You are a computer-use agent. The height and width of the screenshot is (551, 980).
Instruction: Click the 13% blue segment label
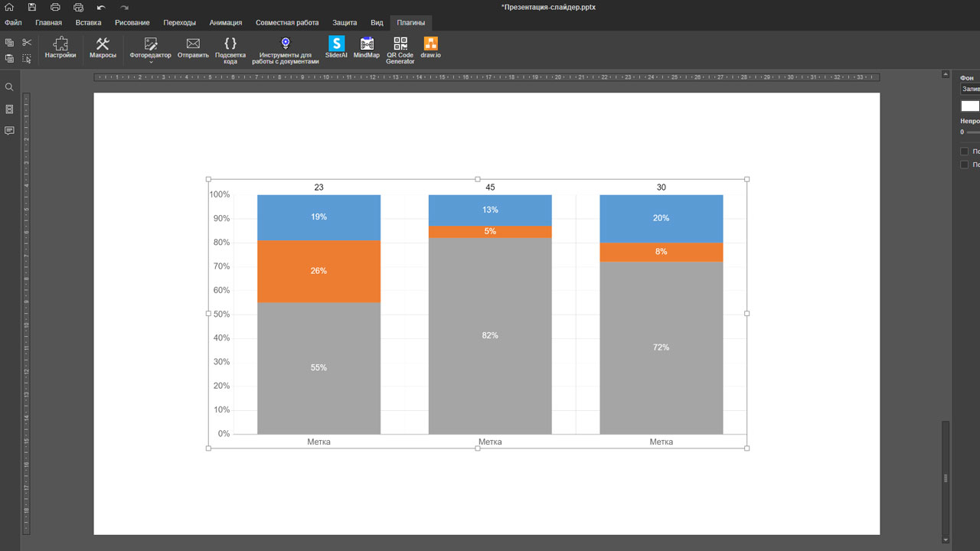[490, 210]
